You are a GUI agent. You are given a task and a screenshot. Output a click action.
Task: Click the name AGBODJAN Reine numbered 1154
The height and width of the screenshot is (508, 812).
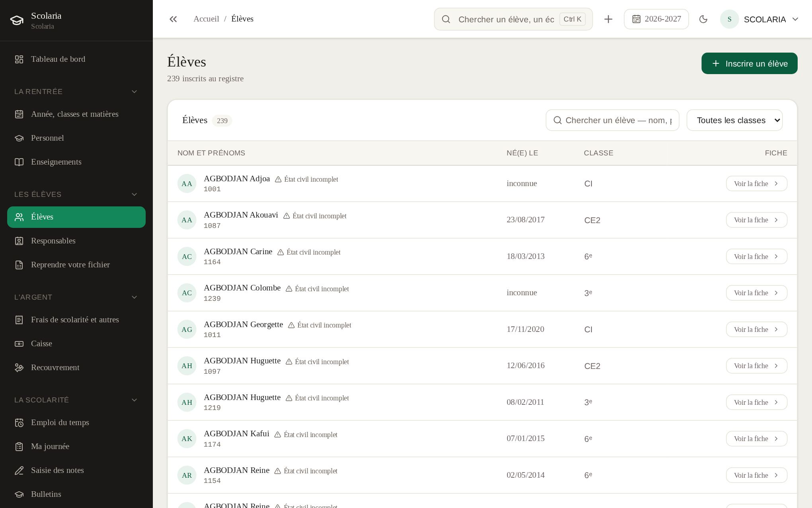click(x=236, y=470)
